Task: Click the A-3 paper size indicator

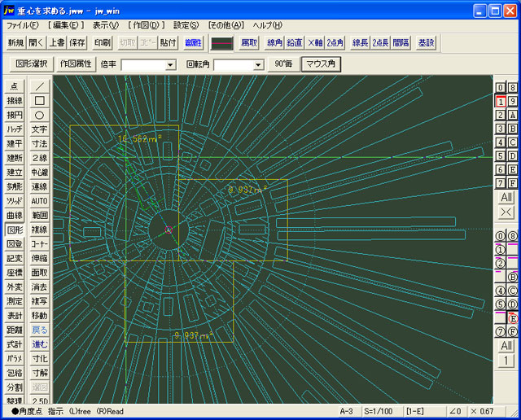Action: coord(346,411)
